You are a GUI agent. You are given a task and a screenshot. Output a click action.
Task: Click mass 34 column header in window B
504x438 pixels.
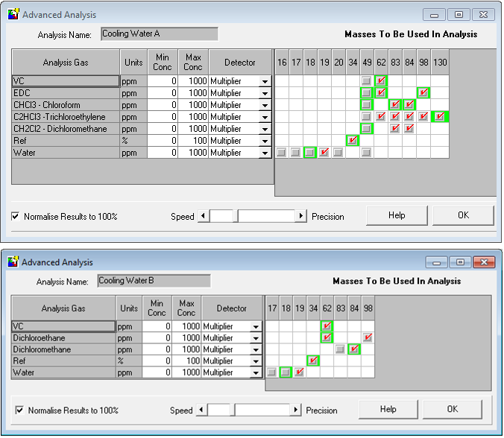313,308
